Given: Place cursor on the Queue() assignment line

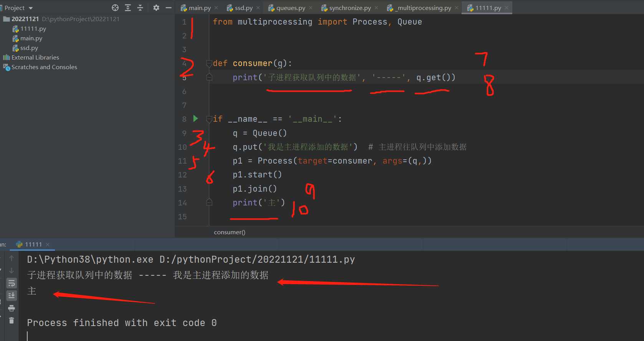Looking at the screenshot, I should pos(260,133).
